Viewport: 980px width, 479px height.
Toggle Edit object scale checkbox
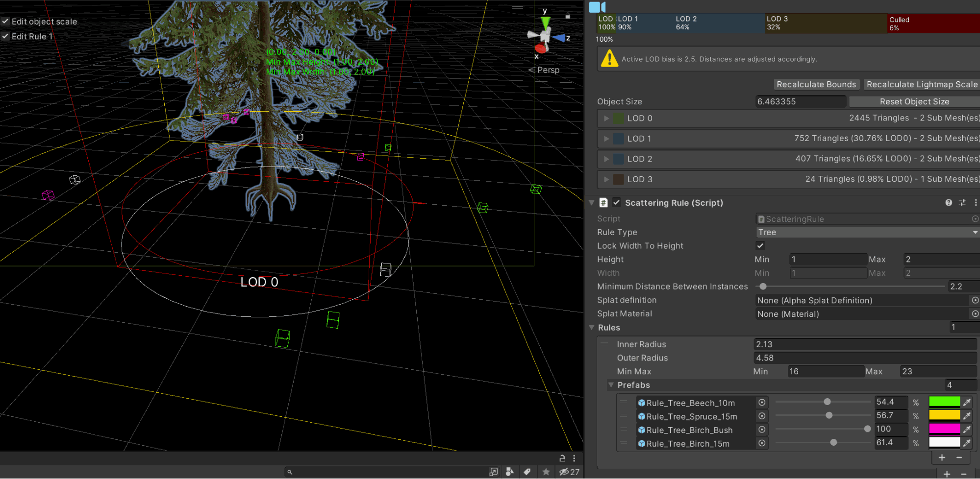tap(5, 22)
